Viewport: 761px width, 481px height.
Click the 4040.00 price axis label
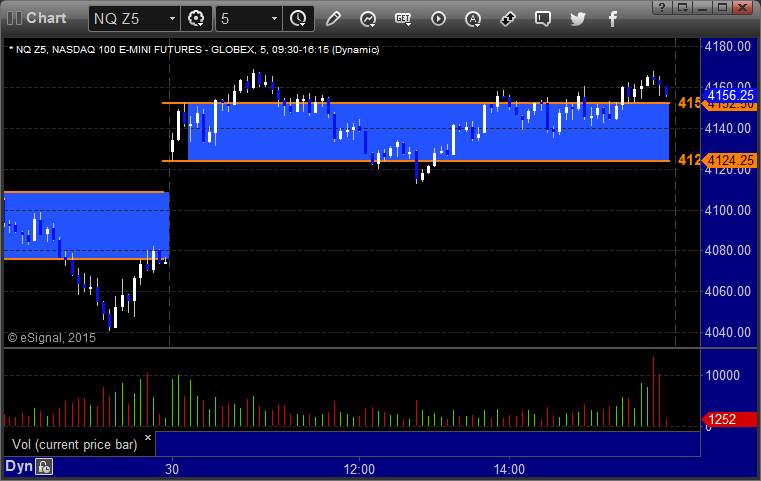coord(728,332)
